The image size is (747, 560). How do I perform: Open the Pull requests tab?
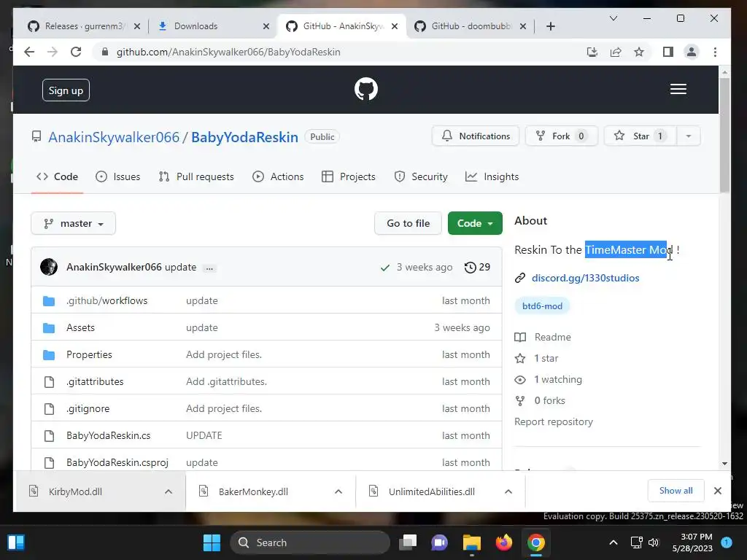point(196,176)
